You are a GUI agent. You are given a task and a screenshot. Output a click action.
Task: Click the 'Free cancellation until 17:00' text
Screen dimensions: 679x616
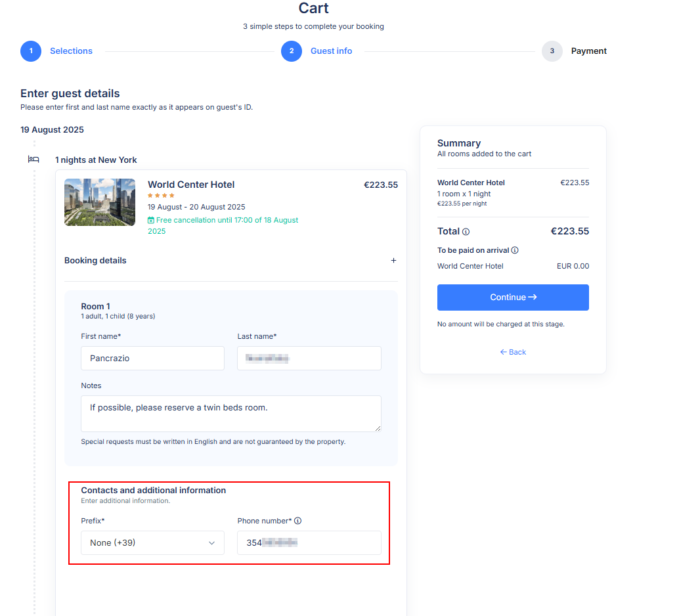[x=223, y=225]
